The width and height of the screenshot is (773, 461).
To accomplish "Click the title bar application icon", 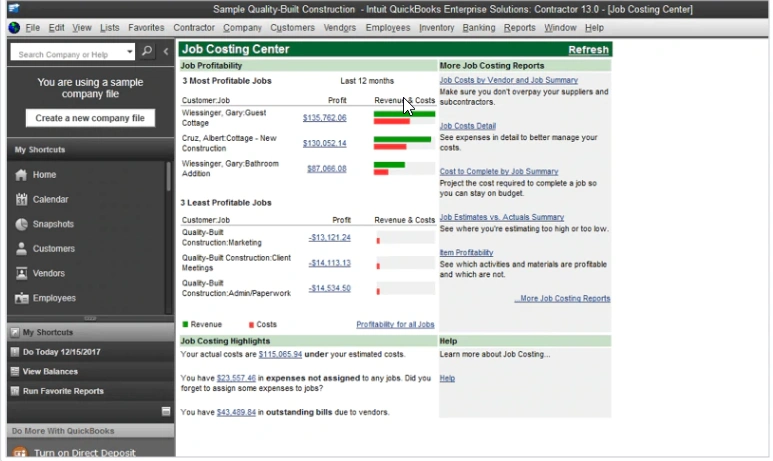I will click(x=14, y=8).
